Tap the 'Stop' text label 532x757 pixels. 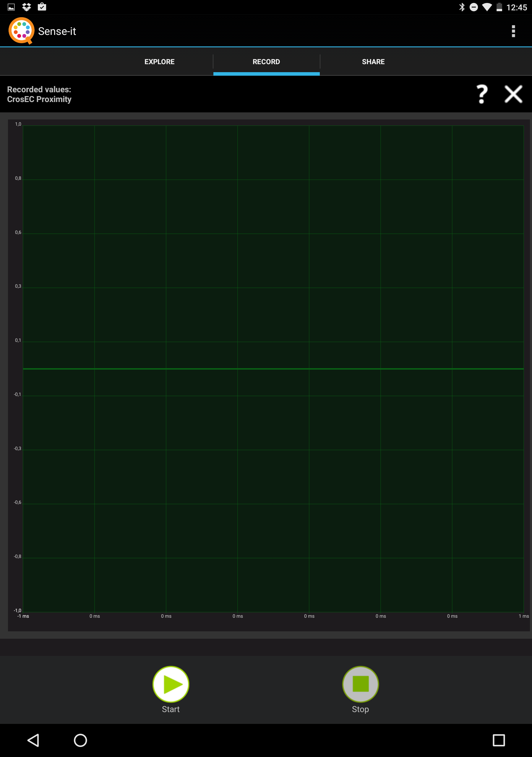tap(360, 709)
